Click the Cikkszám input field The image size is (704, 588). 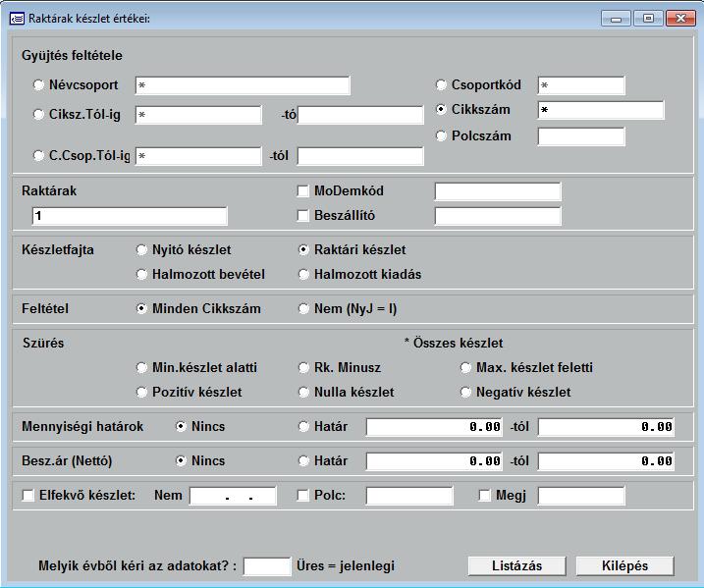pyautogui.click(x=601, y=110)
